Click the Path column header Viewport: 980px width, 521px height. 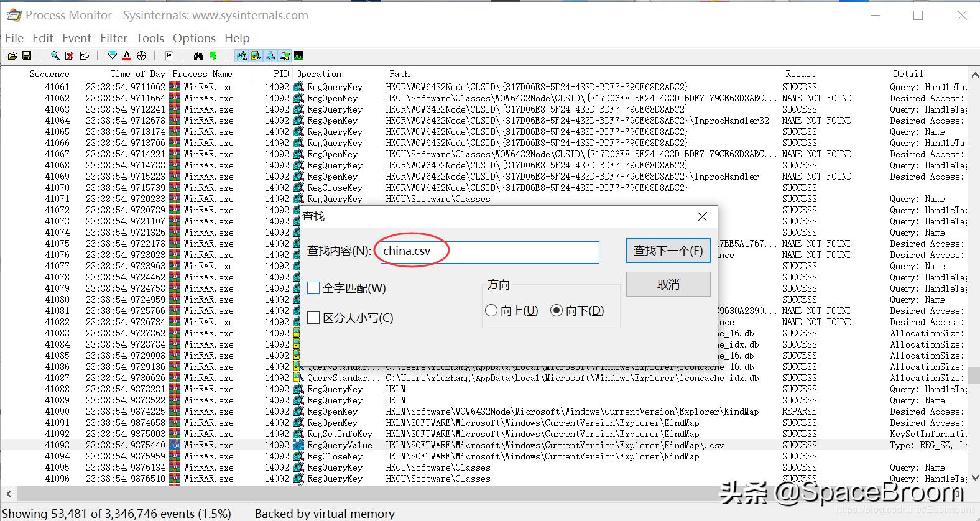tap(399, 74)
